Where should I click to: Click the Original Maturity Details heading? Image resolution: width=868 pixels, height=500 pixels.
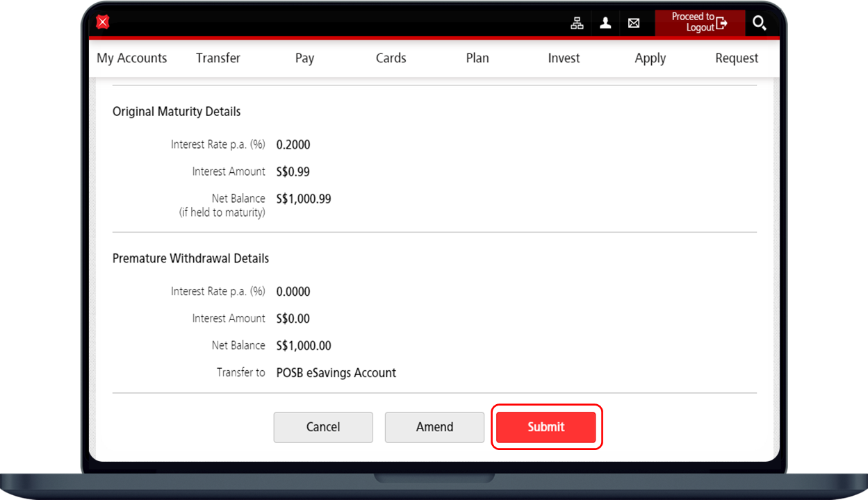click(x=177, y=112)
